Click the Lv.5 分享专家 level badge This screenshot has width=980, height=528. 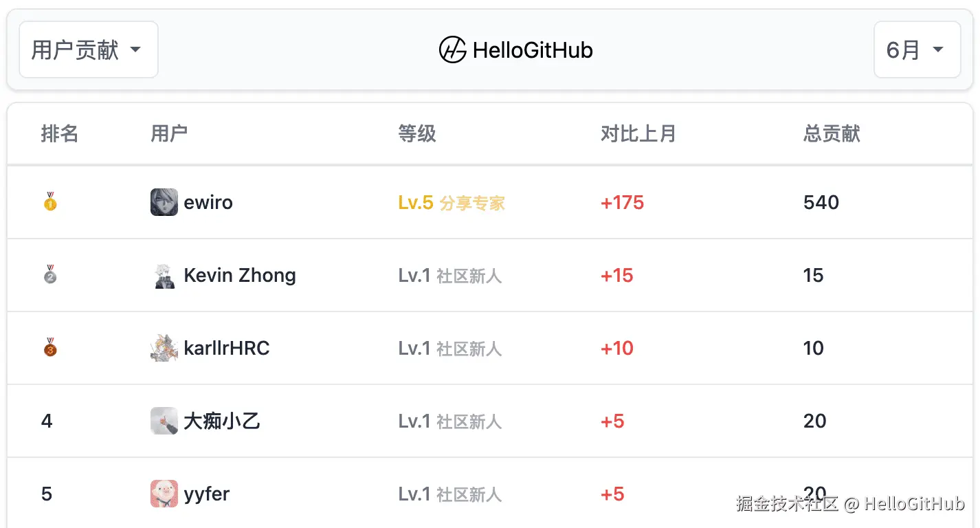click(x=452, y=203)
